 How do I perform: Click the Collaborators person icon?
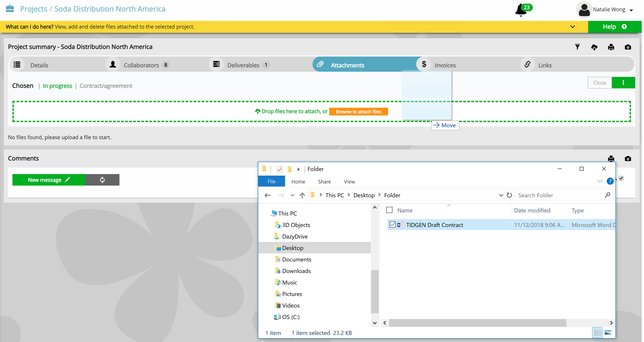(x=113, y=64)
